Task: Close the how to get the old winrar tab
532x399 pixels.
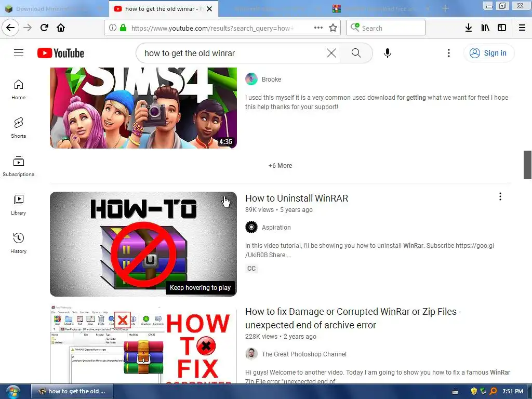Action: tap(209, 9)
